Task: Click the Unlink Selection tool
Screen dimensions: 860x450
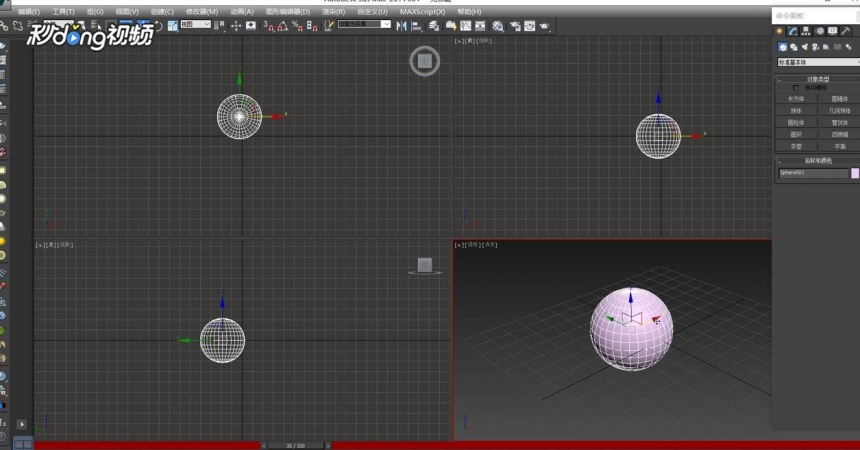Action: coord(18,26)
